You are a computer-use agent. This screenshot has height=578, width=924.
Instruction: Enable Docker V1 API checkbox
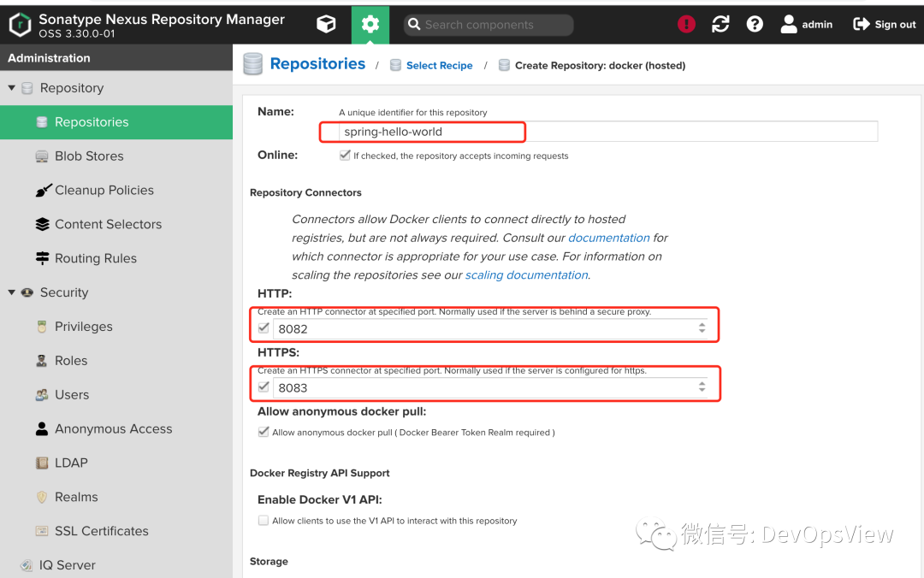pos(264,520)
